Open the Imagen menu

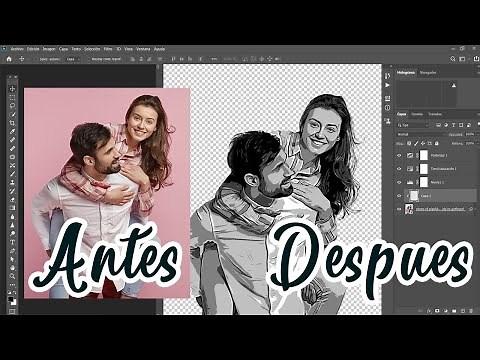point(49,49)
